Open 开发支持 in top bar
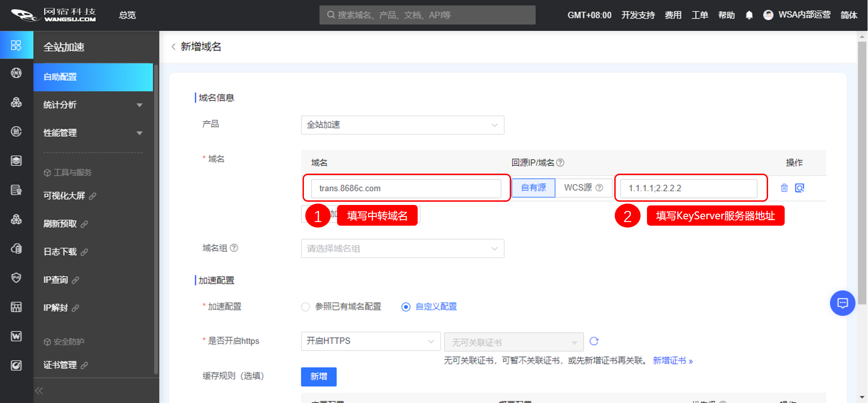Image resolution: width=868 pixels, height=403 pixels. point(638,15)
